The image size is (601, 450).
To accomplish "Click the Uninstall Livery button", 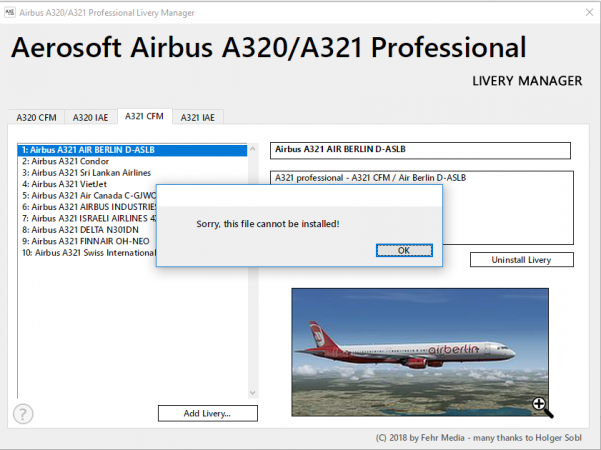I will click(522, 259).
